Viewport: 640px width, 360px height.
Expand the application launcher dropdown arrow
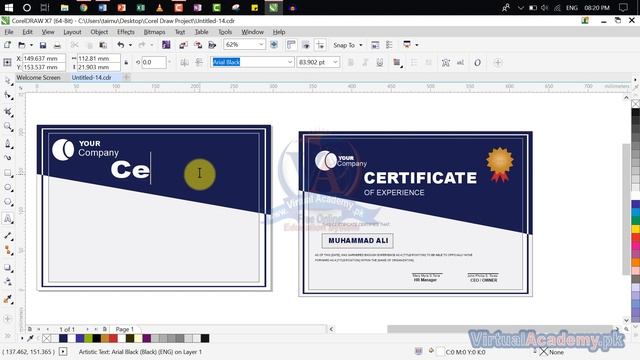tap(417, 45)
